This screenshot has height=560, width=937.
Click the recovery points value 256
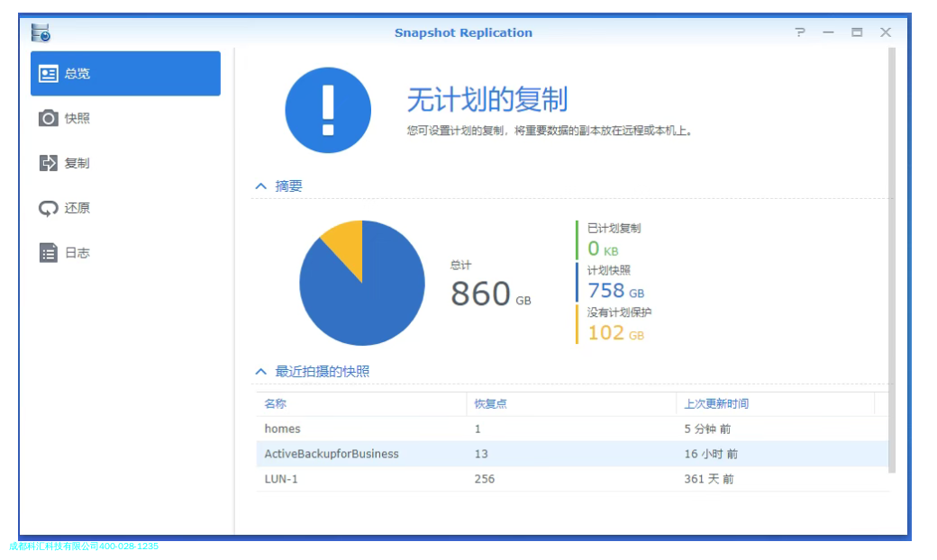pos(485,479)
